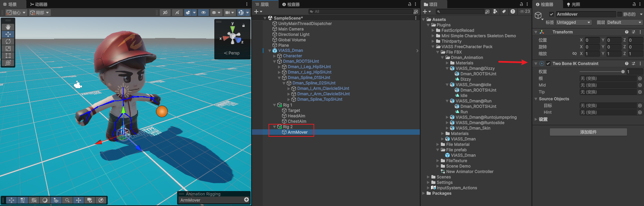Viewport: 644px width, 206px height.
Task: Open the 轴心 pivot mode dropdown
Action: 16,13
